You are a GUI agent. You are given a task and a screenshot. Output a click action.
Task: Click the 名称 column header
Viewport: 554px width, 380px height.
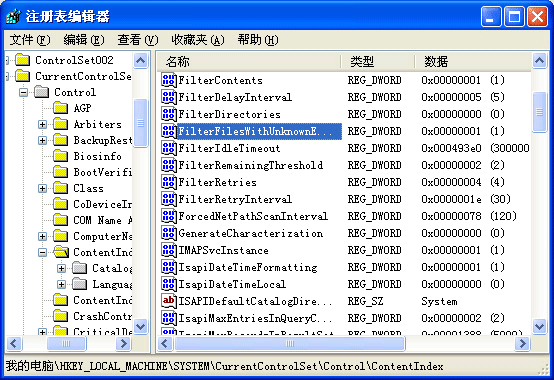[x=249, y=62]
